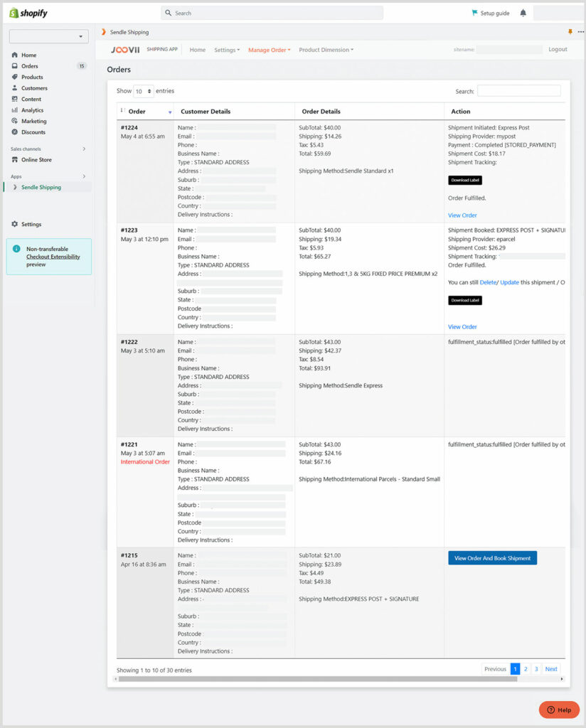This screenshot has width=586, height=728.
Task: Click the Sendle Shipping app icon in header
Action: 104,32
